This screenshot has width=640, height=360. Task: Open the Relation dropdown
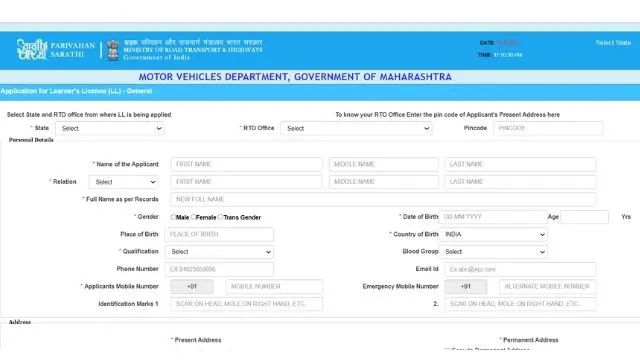click(x=124, y=182)
